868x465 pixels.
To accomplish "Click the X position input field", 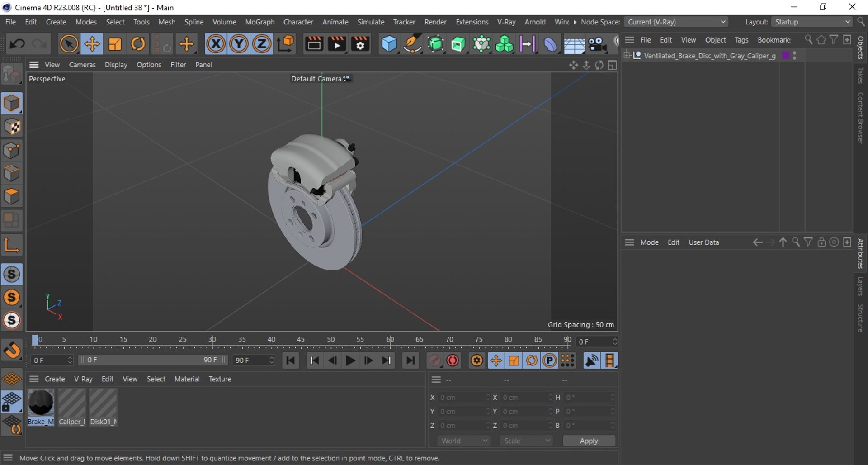I will tap(464, 397).
